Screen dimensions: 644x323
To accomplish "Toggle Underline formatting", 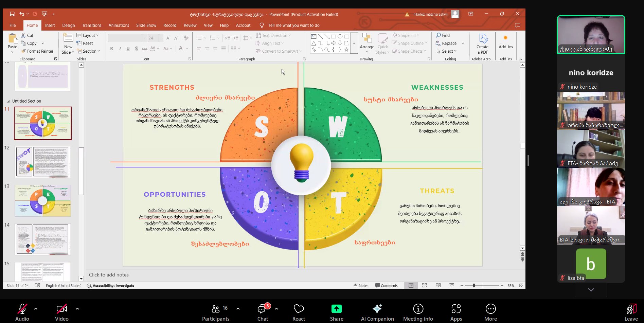I will click(x=128, y=49).
